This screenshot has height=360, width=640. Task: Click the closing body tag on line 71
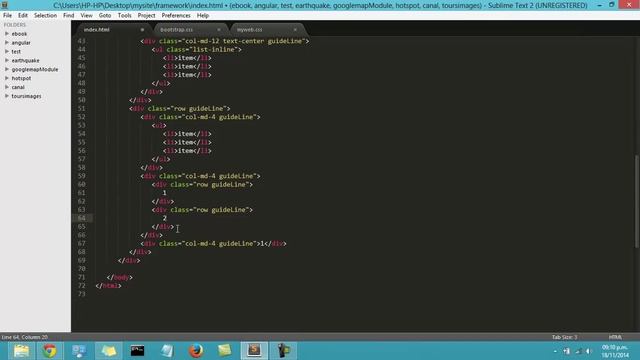[120, 277]
